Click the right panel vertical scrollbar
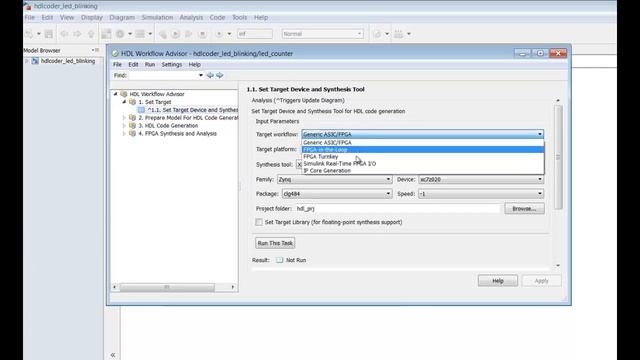 point(558,157)
